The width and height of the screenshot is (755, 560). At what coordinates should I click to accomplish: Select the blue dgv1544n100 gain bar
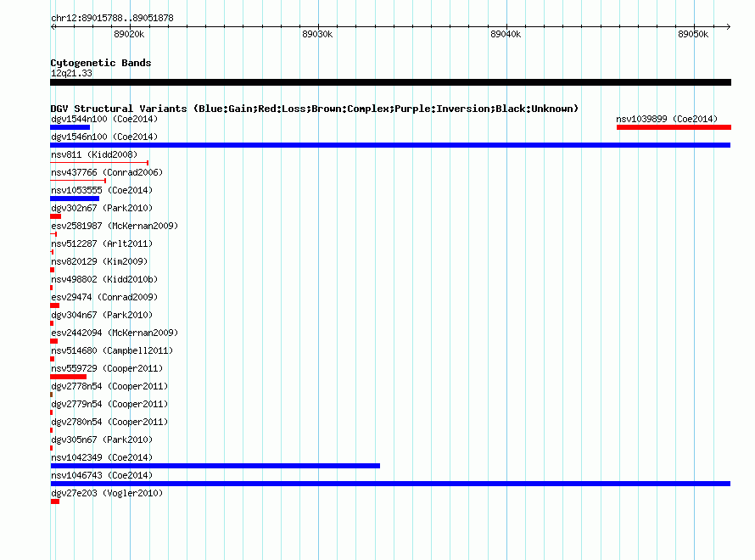click(70, 127)
